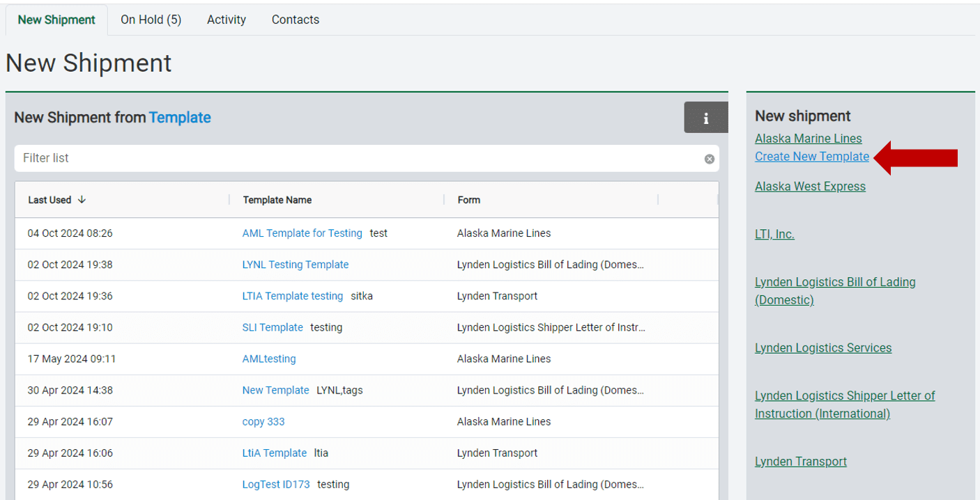The width and height of the screenshot is (980, 500).
Task: Open the SLI Template
Action: click(273, 327)
